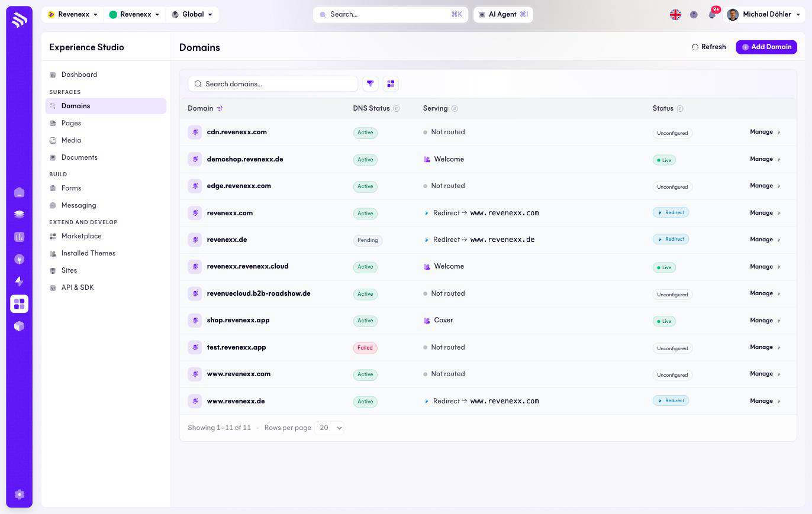
Task: Click the Pending DNS status badge
Action: tap(368, 240)
